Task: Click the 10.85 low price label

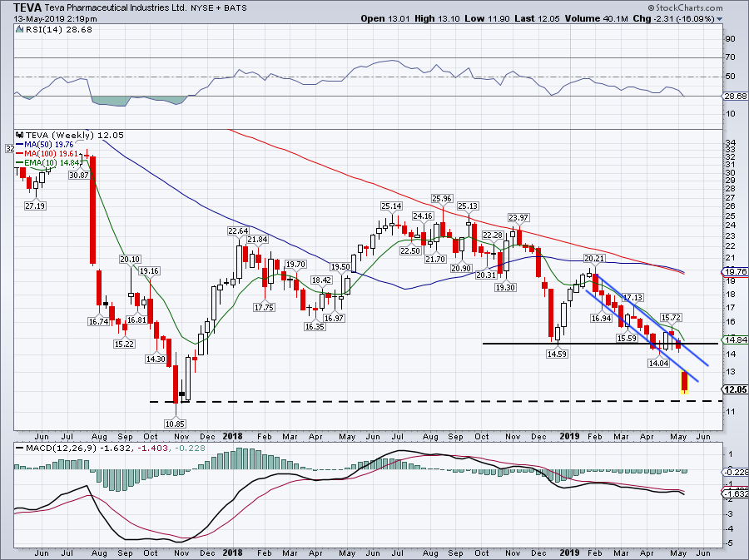Action: 176,424
